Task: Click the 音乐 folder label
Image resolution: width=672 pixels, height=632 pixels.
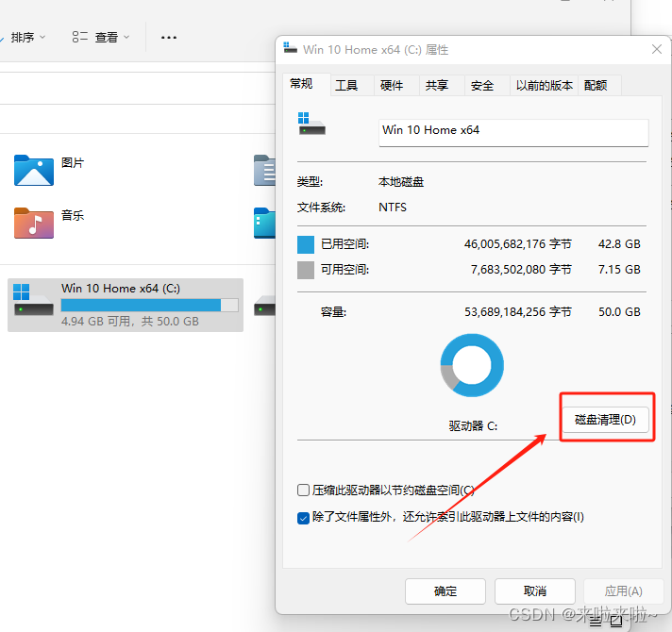Action: pos(73,215)
